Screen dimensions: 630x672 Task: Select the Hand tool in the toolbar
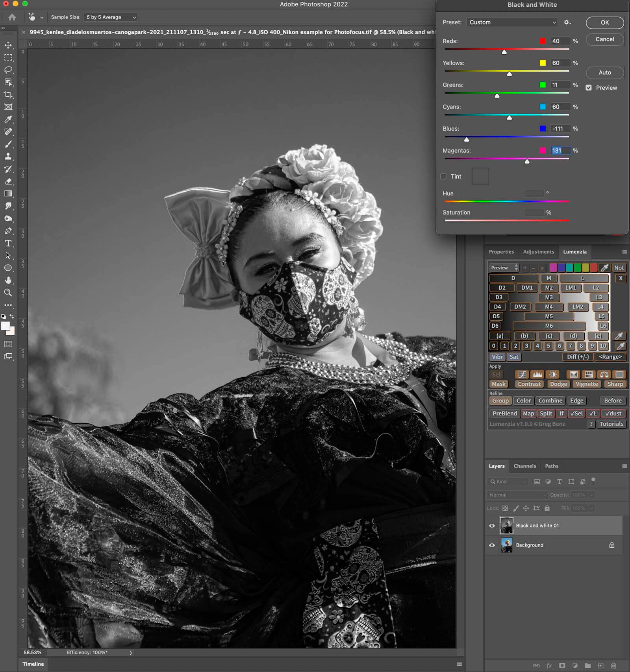8,280
